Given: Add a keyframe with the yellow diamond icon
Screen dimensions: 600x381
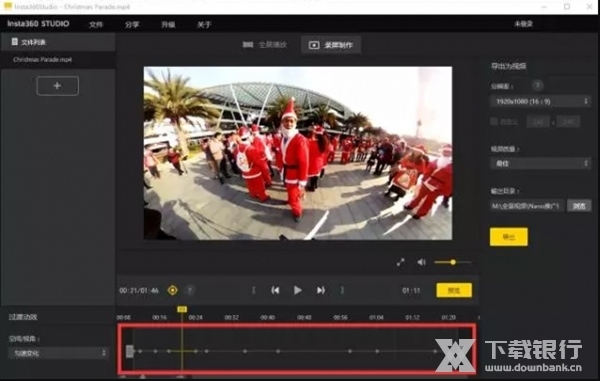Looking at the screenshot, I should coord(173,290).
